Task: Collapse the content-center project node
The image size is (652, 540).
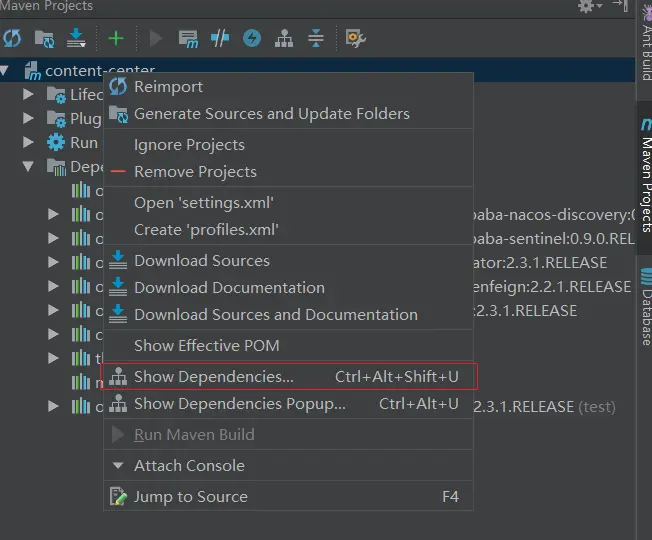Action: click(4, 70)
